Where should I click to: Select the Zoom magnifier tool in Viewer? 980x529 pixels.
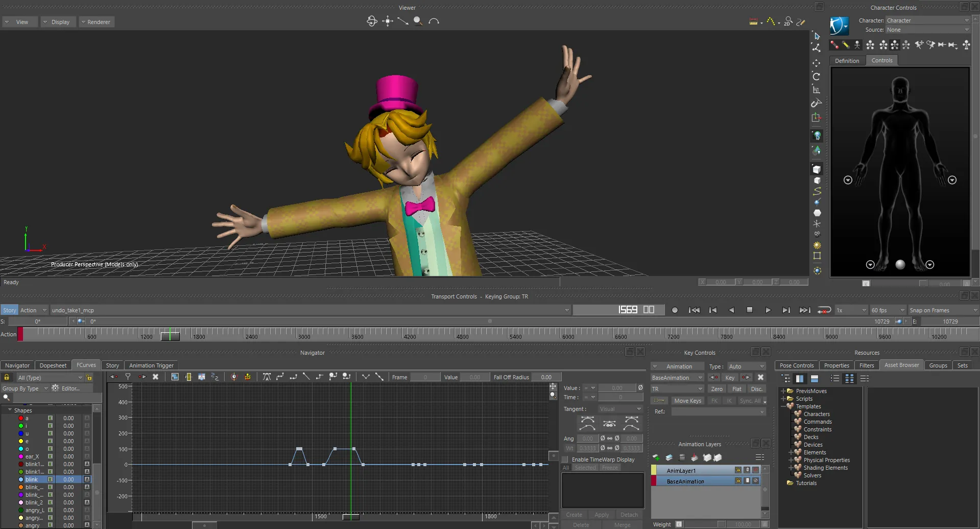click(418, 21)
